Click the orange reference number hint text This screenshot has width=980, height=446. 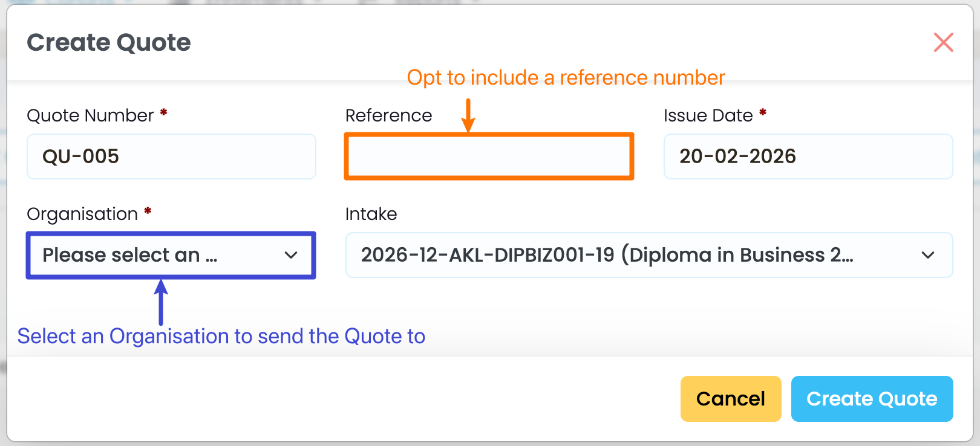(566, 77)
